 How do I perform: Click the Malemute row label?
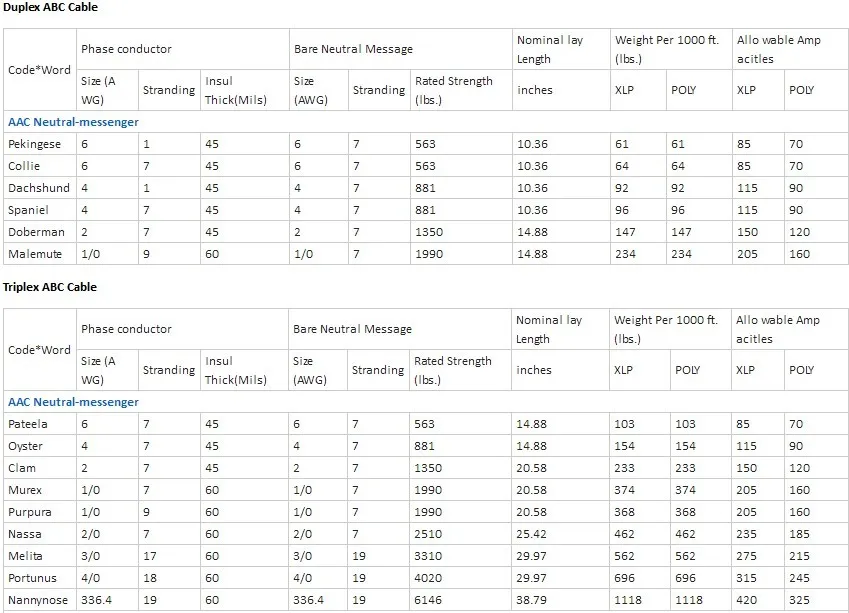click(x=33, y=254)
